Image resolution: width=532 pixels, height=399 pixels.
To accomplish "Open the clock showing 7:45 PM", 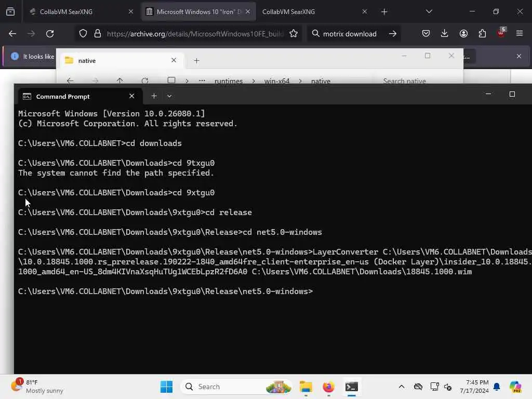I will click(474, 387).
